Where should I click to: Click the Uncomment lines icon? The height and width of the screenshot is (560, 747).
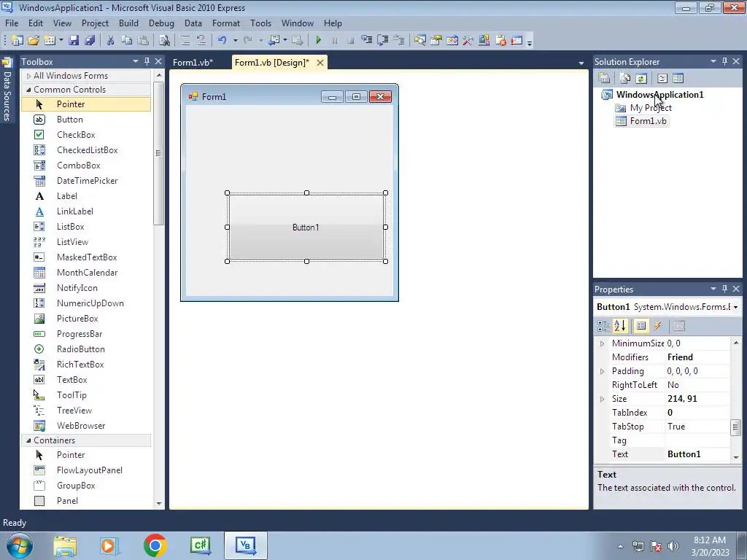(x=201, y=41)
